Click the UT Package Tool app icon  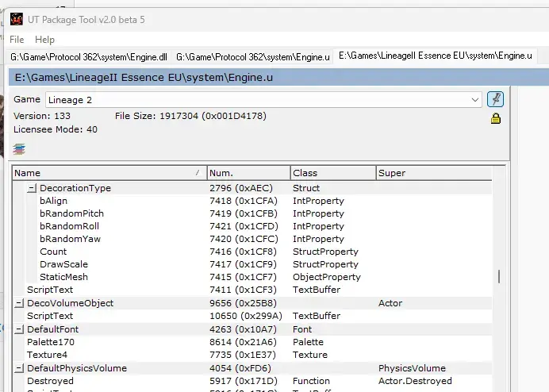[17, 19]
